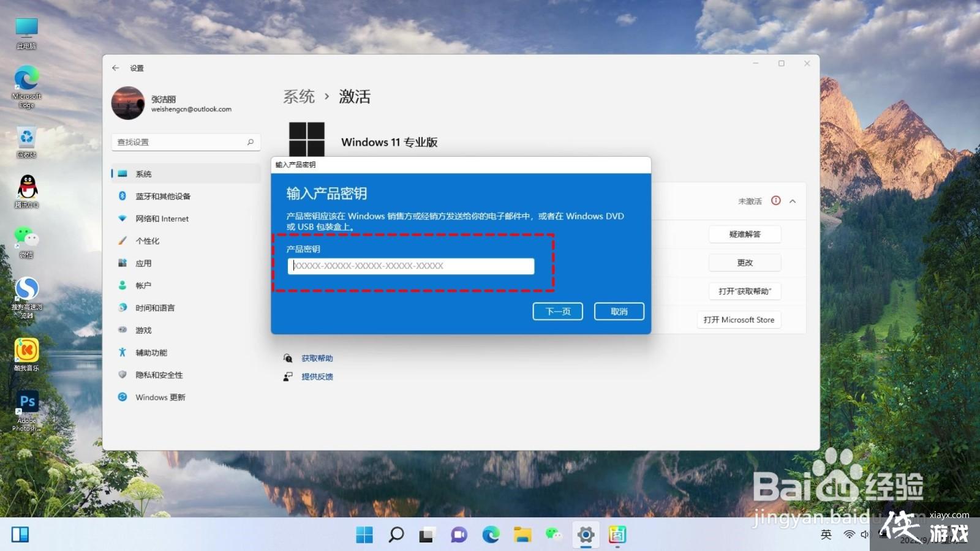980x551 pixels.
Task: Click the 提供反馈 person icon
Action: 288,377
